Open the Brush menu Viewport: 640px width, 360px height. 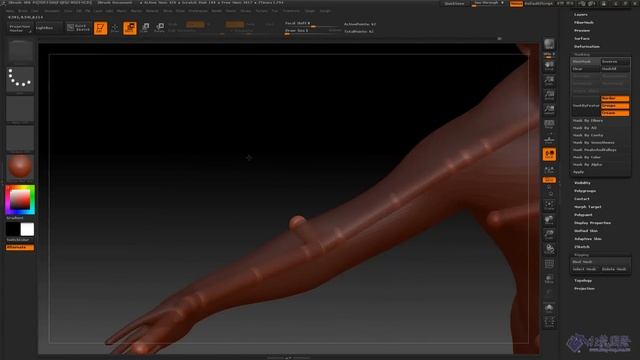tap(23, 11)
